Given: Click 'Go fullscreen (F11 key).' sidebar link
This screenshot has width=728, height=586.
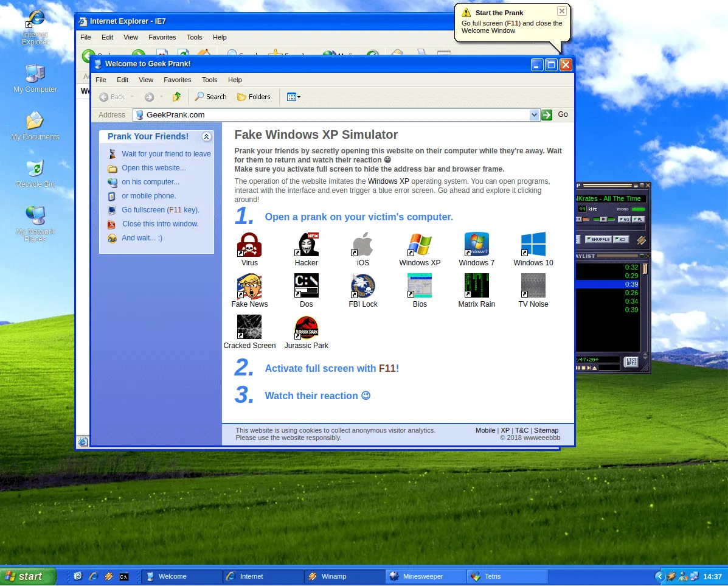Looking at the screenshot, I should tap(160, 210).
